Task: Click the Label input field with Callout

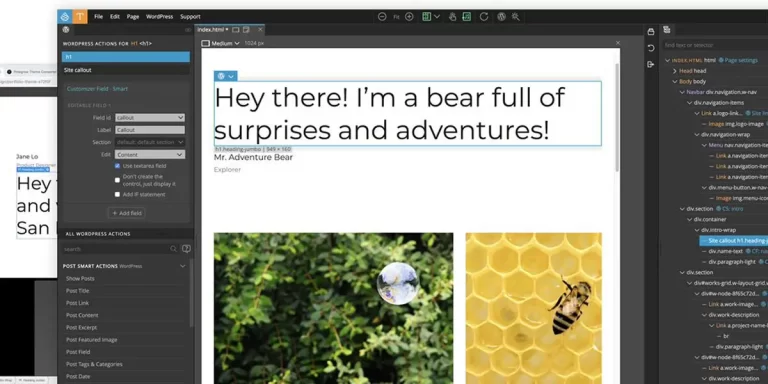Action: [x=150, y=130]
